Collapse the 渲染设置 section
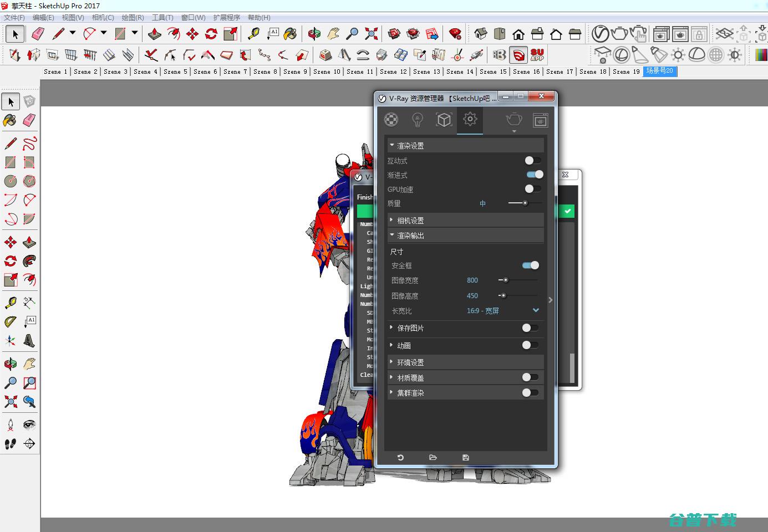 pyautogui.click(x=465, y=146)
